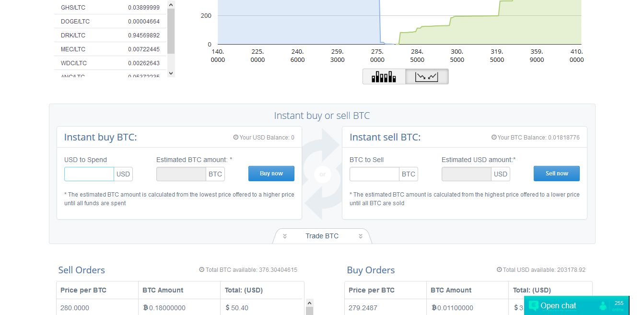
Task: Click the right double chevron on Trade BTC
Action: point(360,236)
